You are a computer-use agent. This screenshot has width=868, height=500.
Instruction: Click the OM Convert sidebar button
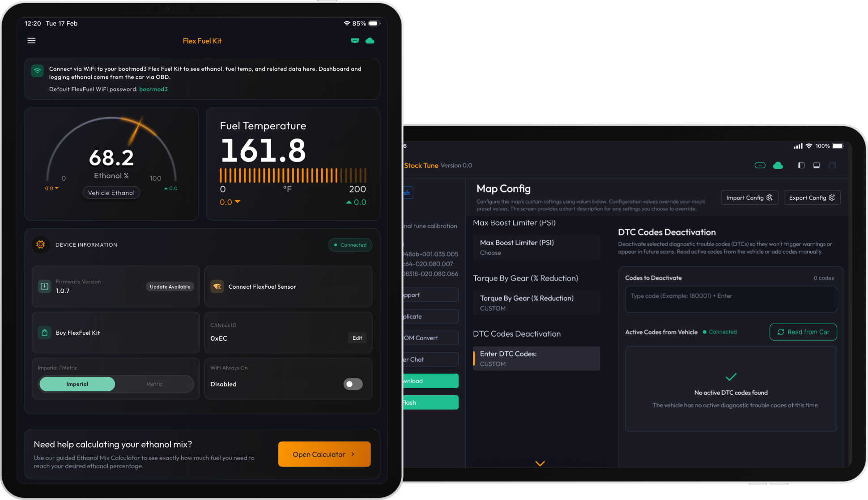point(430,338)
